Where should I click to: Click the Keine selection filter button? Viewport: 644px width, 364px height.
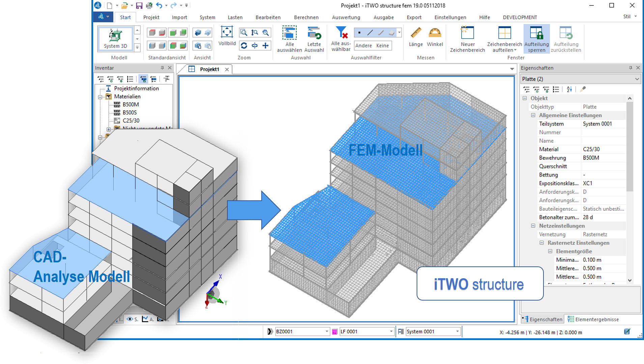click(x=383, y=46)
